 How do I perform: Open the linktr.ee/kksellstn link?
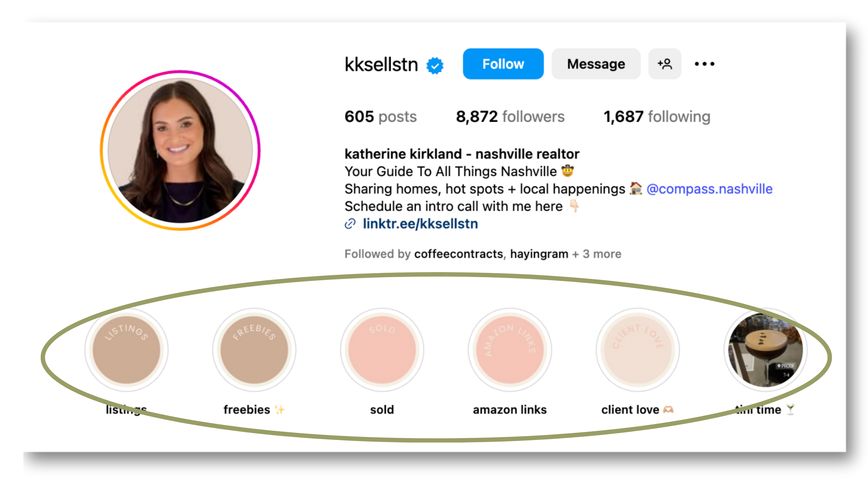[x=420, y=224]
